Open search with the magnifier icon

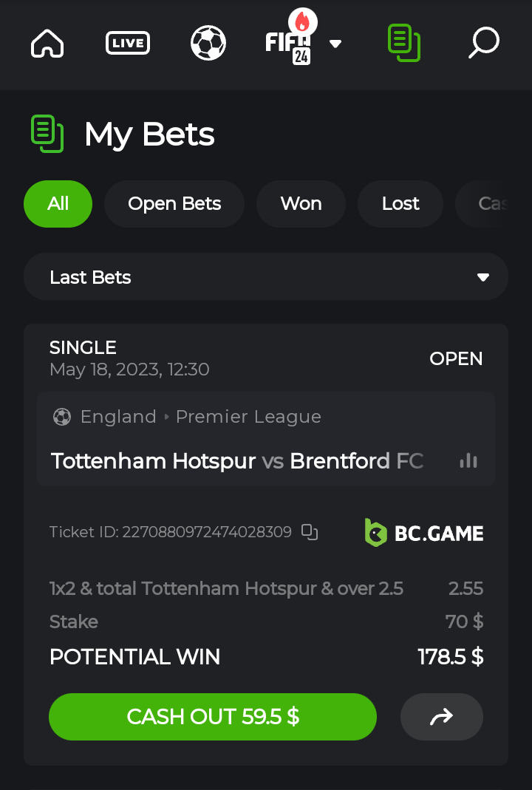point(485,44)
